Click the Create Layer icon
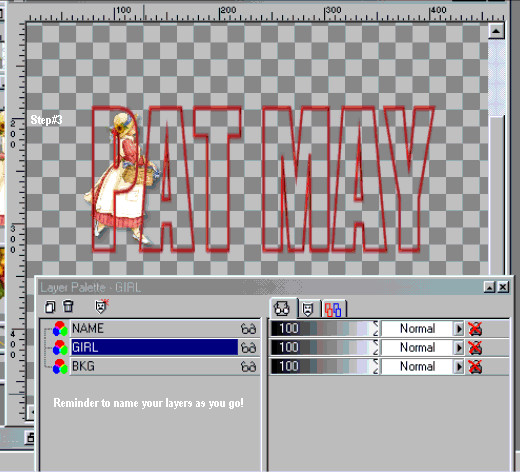Screen dimensions: 520x472 coord(50,307)
